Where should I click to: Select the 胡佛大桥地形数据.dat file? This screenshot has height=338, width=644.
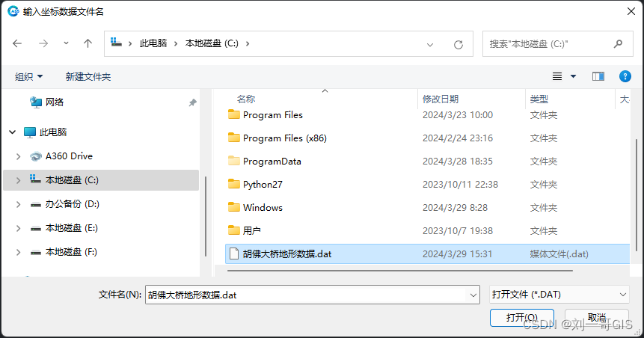(427, 254)
